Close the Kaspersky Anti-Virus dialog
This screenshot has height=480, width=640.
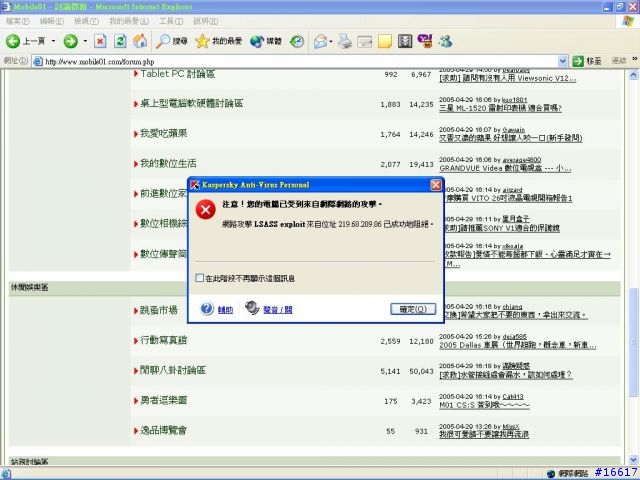(436, 185)
